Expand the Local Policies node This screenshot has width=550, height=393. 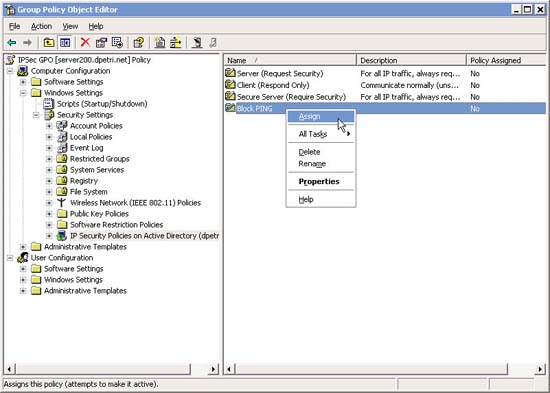click(49, 137)
